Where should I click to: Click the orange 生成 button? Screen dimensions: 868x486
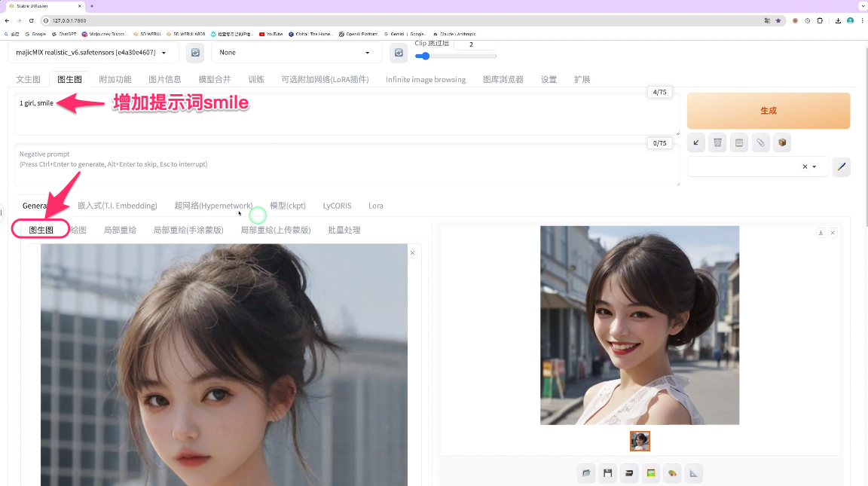click(x=769, y=111)
